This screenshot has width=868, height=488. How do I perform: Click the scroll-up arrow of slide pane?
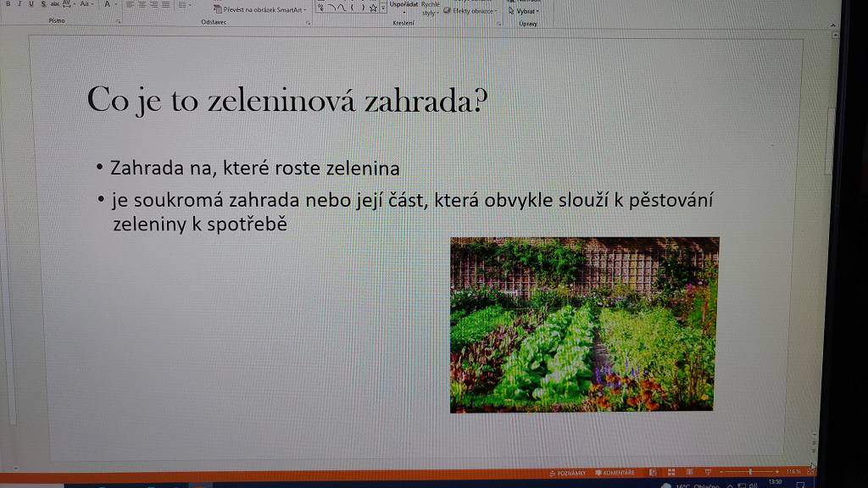(x=835, y=35)
